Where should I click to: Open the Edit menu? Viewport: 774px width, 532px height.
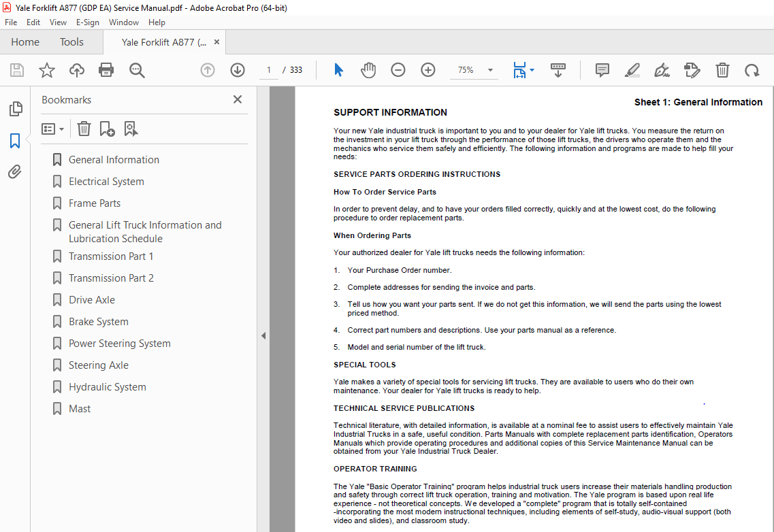pyautogui.click(x=33, y=22)
